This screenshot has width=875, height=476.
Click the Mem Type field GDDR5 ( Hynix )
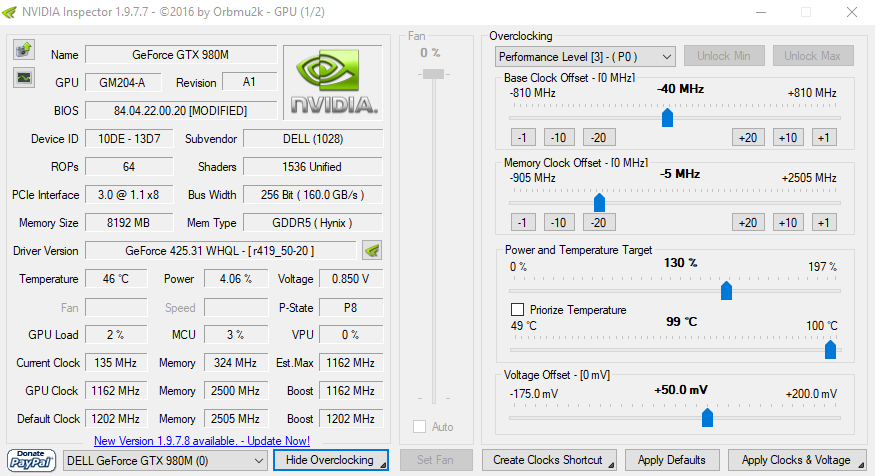click(x=313, y=223)
